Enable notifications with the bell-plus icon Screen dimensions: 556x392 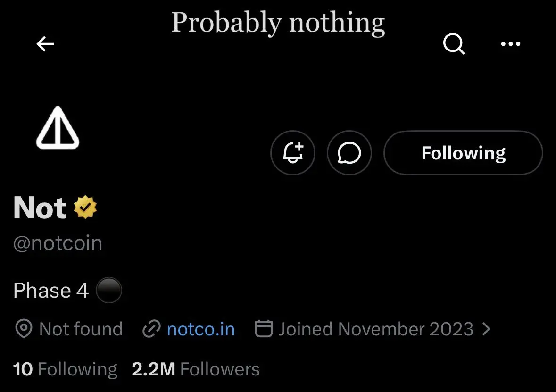292,153
